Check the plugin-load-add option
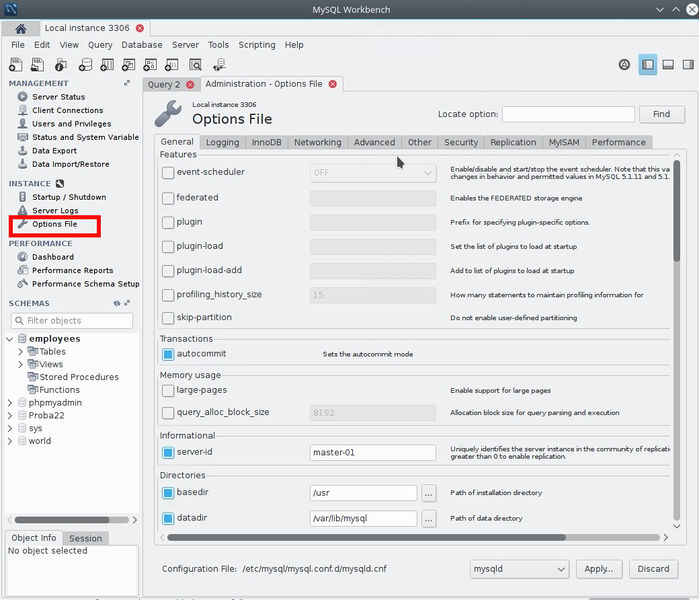 168,271
